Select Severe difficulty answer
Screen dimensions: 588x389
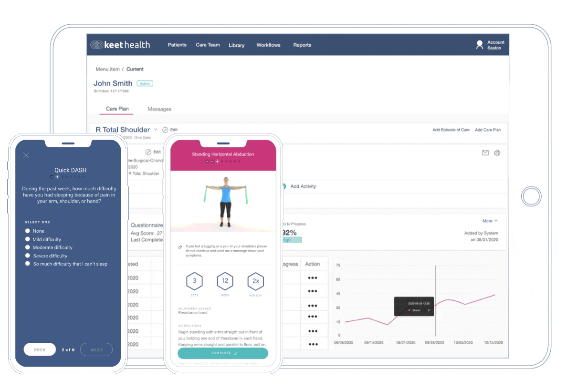pyautogui.click(x=27, y=256)
